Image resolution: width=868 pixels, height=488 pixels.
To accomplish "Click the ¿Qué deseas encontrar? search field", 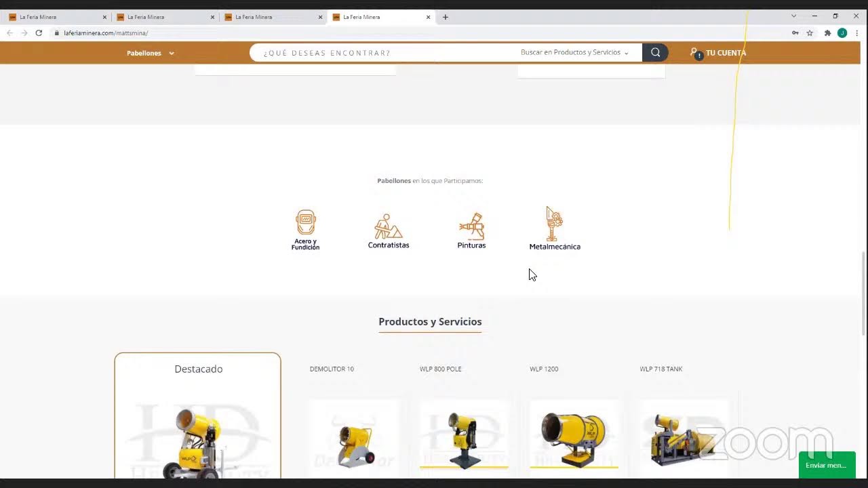I will pos(387,53).
